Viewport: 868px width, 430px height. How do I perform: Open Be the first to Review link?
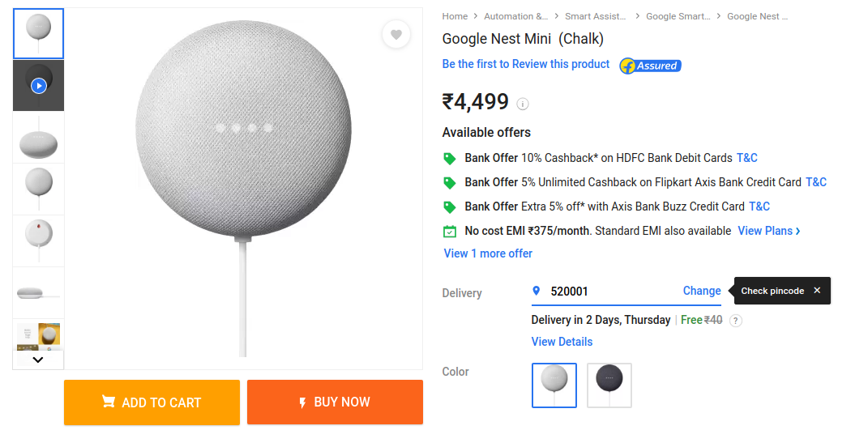pyautogui.click(x=525, y=64)
